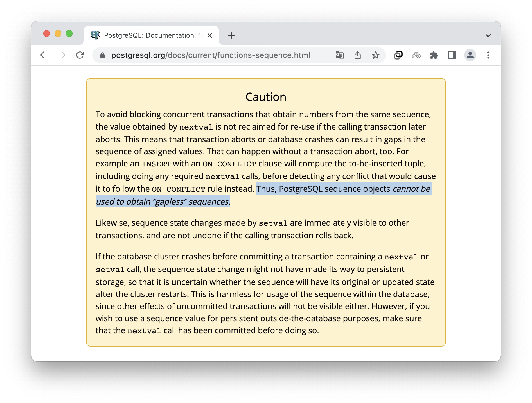Open the user profile avatar menu
This screenshot has width=532, height=403.
(470, 55)
